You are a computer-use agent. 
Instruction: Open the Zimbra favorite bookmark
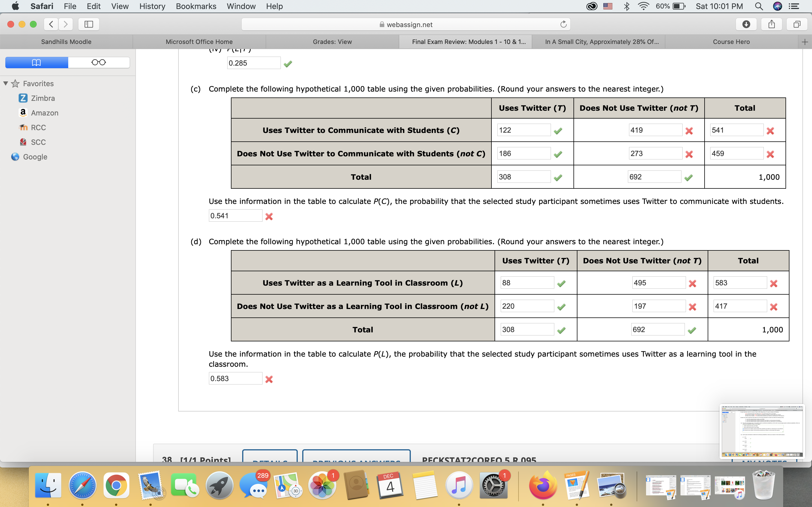tap(43, 98)
